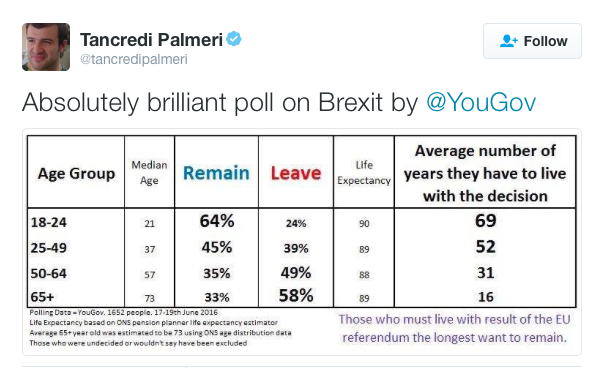This screenshot has height=368, width=592.
Task: Click the Tancredi Palmeri display name
Action: point(151,40)
